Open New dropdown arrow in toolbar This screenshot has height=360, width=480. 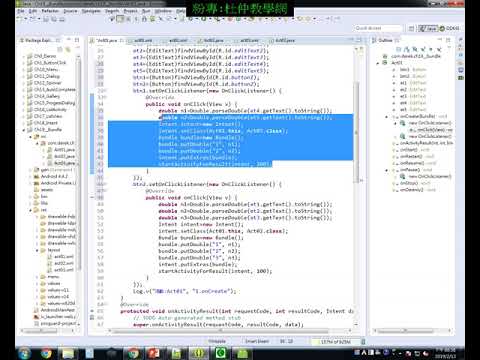point(26,19)
